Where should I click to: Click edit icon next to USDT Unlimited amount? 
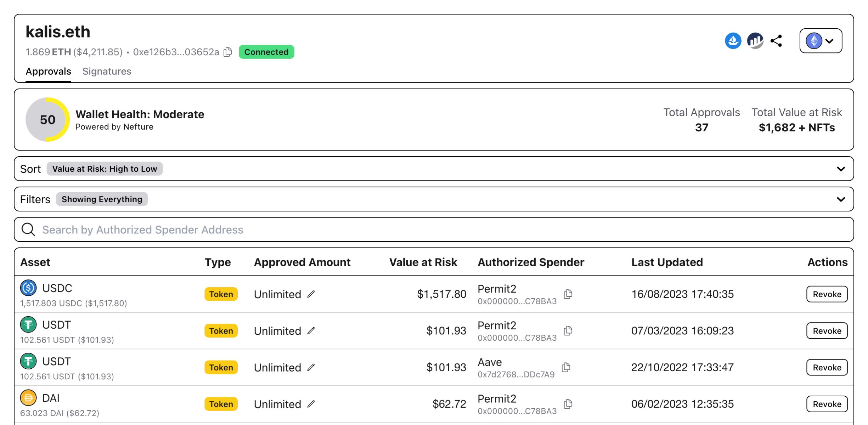tap(313, 330)
